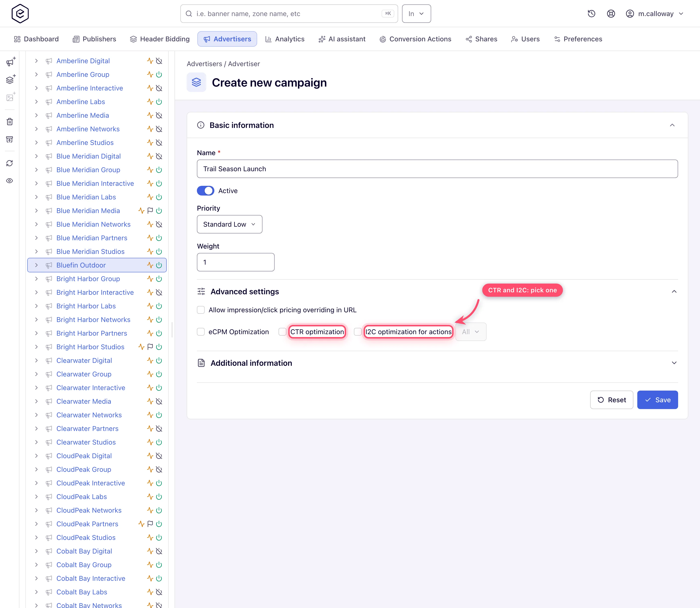This screenshot has width=700, height=608.
Task: Click activity icon for Clearwater Media
Action: click(x=150, y=401)
